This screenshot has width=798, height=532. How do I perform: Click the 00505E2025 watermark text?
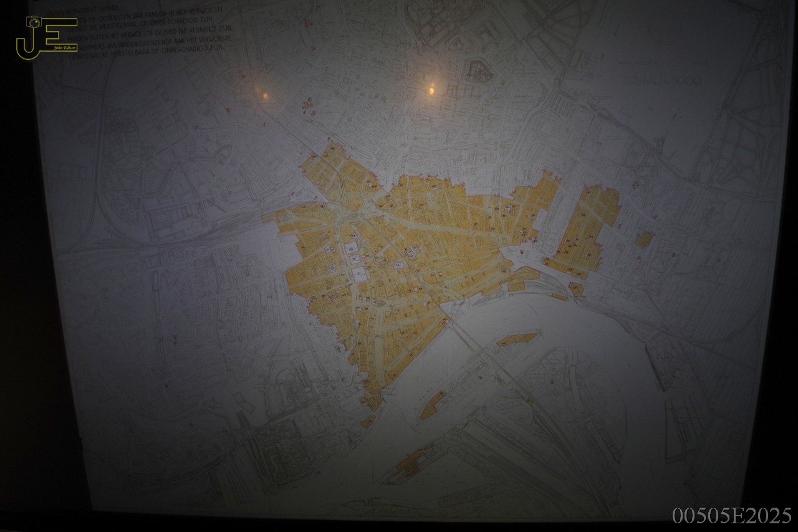point(731,516)
